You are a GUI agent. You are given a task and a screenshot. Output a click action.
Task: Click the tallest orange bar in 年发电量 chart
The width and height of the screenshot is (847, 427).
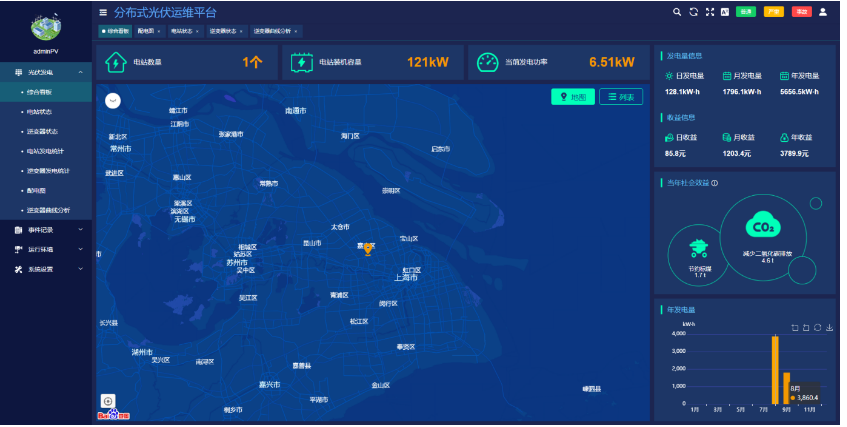[x=774, y=370]
